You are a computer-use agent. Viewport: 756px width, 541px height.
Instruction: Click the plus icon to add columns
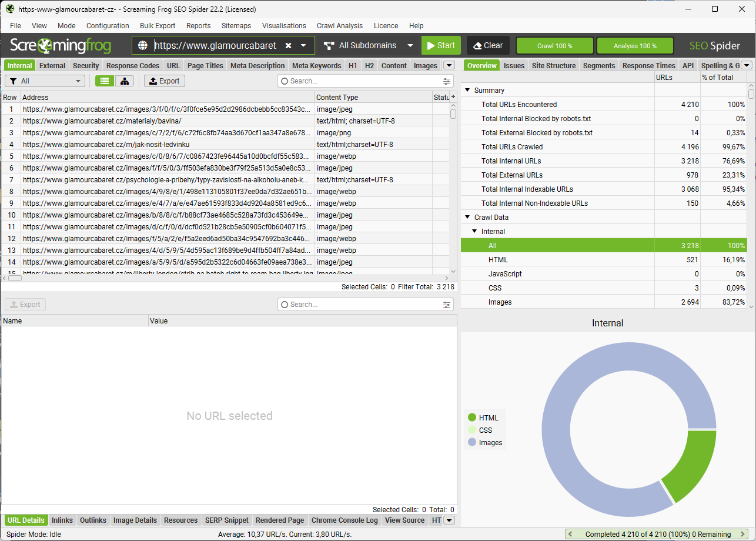pyautogui.click(x=453, y=97)
